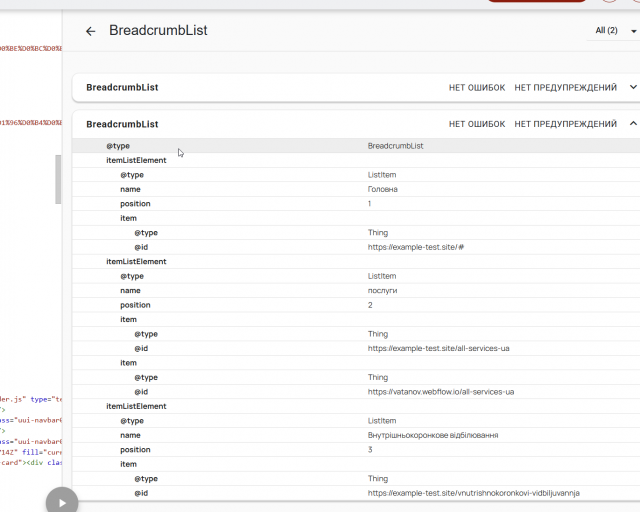Click the vnutrishnokoronkovi-vidbiljuvannja URL
The image size is (640, 512).
(473, 493)
